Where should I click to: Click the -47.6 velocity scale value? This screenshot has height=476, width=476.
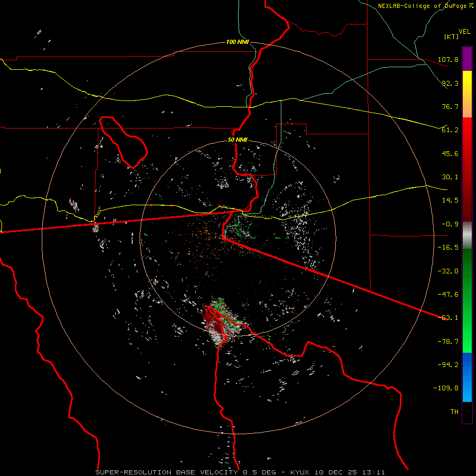448,294
